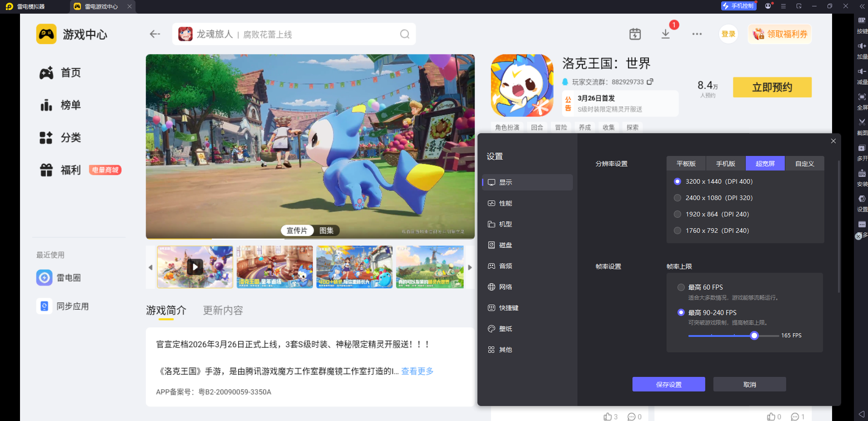Expand description with 查看更多 link
The image size is (868, 421).
[x=417, y=371]
